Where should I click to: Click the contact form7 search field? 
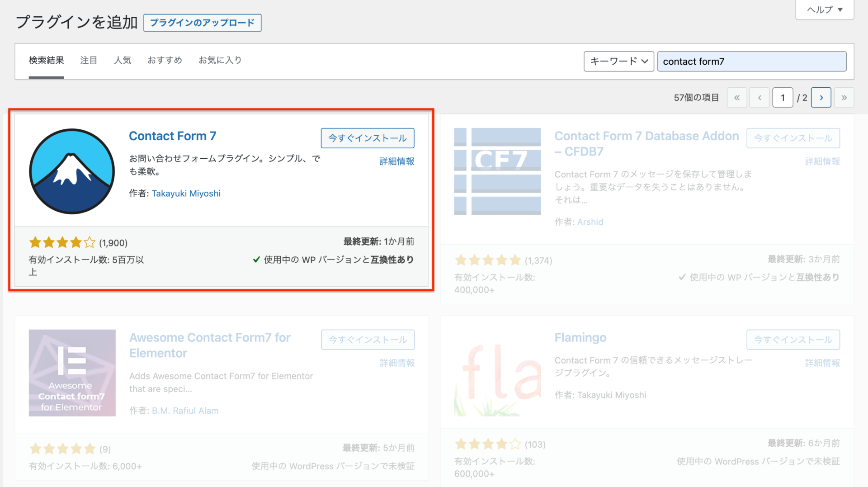[751, 61]
